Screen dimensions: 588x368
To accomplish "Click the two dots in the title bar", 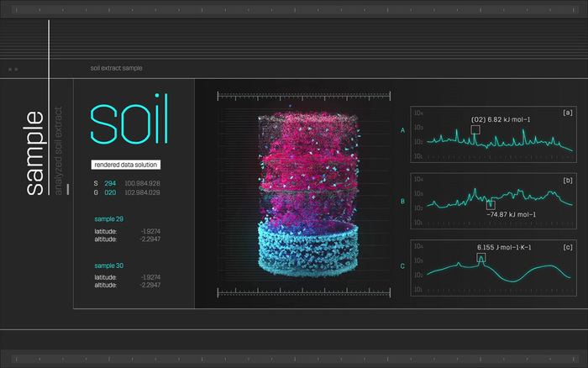I will coord(13,69).
